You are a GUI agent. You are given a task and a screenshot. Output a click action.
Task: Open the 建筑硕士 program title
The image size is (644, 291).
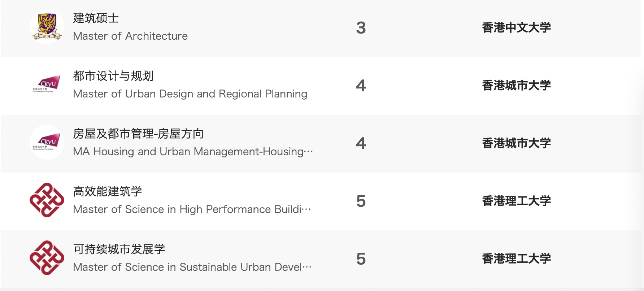click(96, 18)
